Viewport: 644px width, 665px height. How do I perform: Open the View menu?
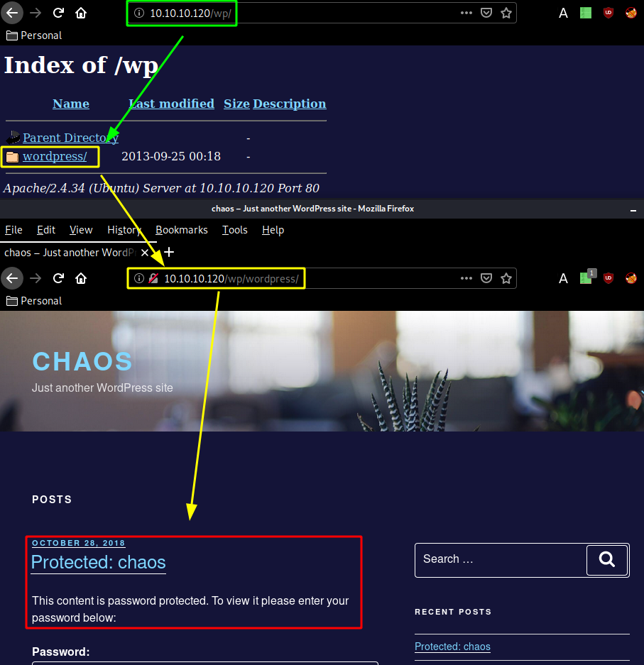tap(81, 230)
